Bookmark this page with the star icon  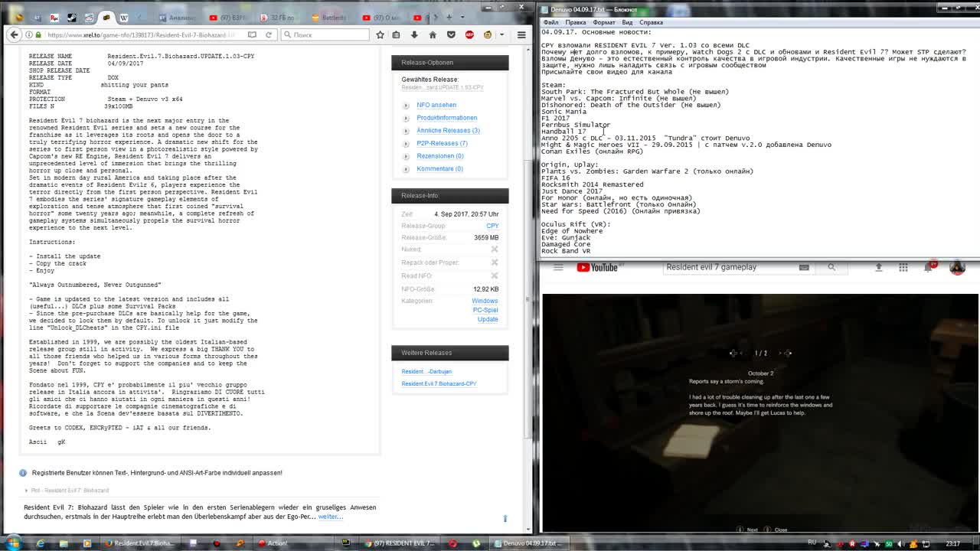click(380, 34)
